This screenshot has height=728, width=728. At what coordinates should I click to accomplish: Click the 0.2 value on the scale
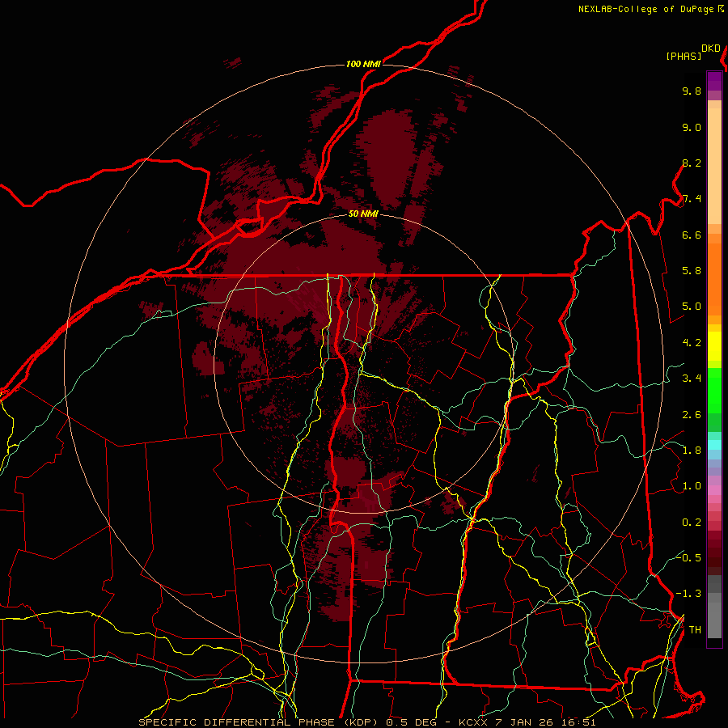click(692, 523)
